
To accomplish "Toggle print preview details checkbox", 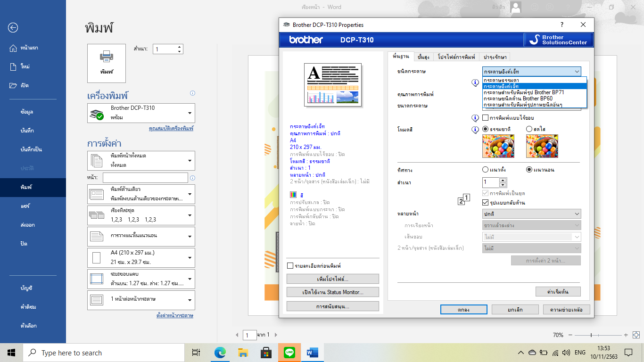I will pos(290,266).
